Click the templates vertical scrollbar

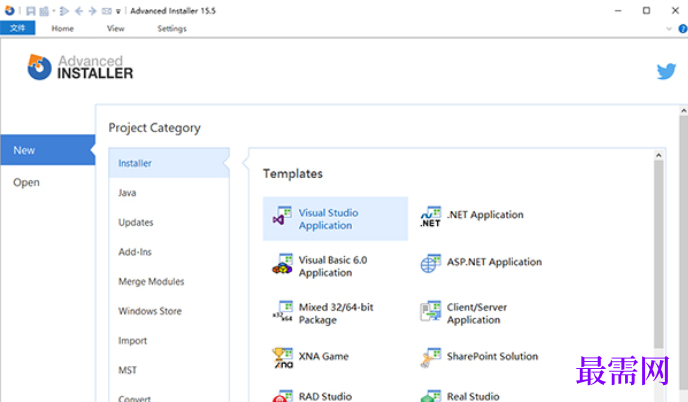click(658, 250)
